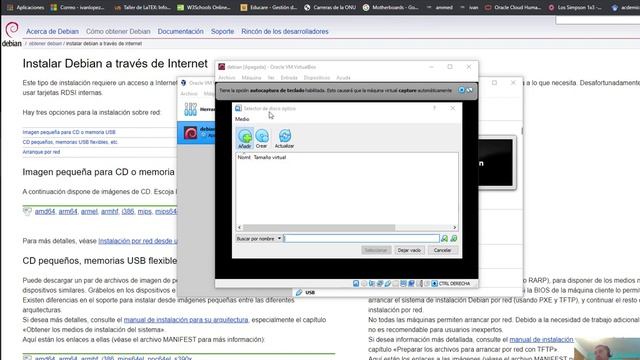
Task: Click the Nombre column header in the disk list
Action: coord(244,157)
